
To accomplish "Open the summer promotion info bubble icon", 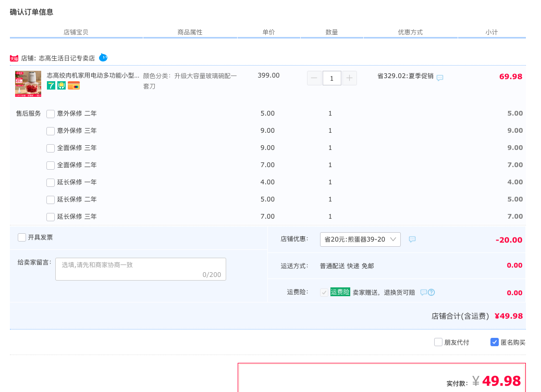I will point(440,78).
